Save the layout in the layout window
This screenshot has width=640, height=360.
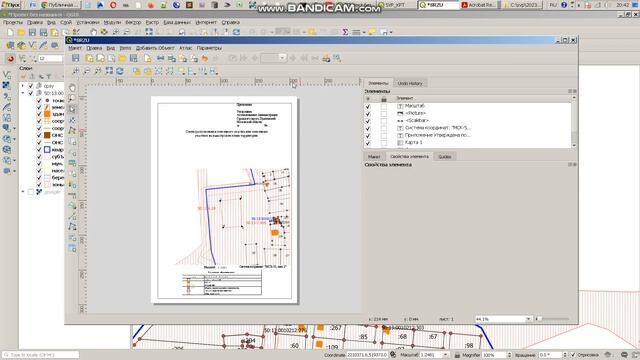(76, 58)
